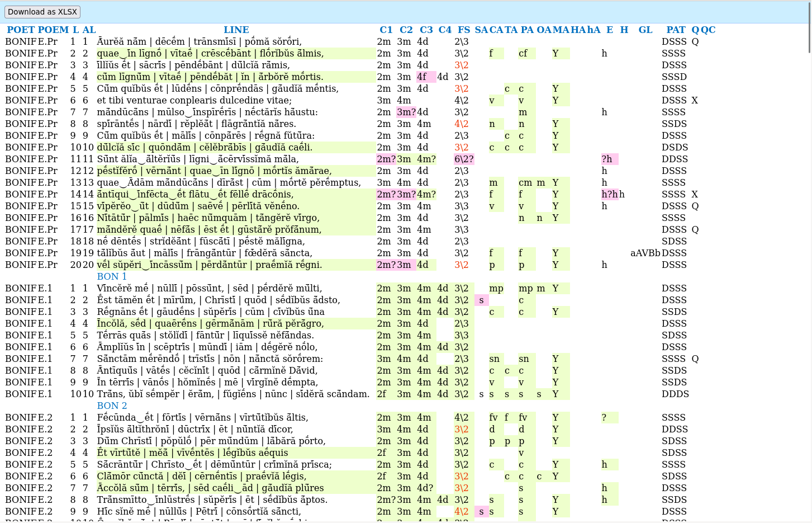The image size is (812, 523).
Task: Click 'SSSD' pattern in BONIFE.Pr line 4
Action: point(675,77)
